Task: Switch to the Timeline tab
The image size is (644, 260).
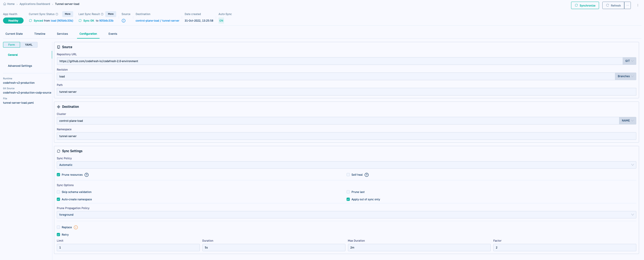Action: [x=40, y=34]
